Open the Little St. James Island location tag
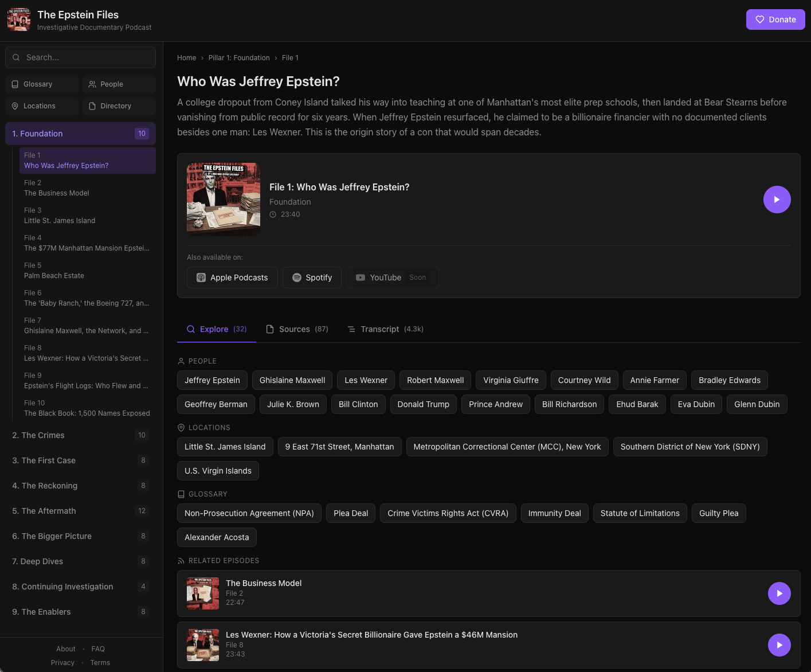Image resolution: width=811 pixels, height=672 pixels. tap(225, 447)
